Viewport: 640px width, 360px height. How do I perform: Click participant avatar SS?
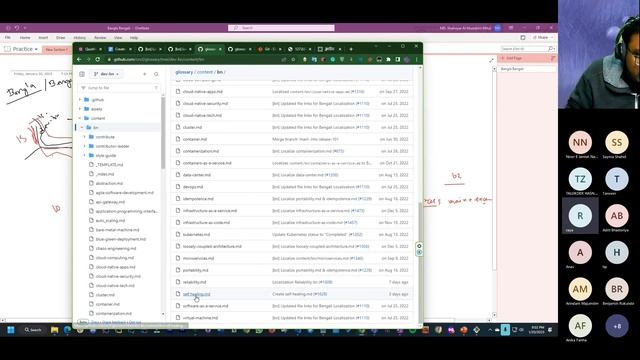tap(617, 142)
